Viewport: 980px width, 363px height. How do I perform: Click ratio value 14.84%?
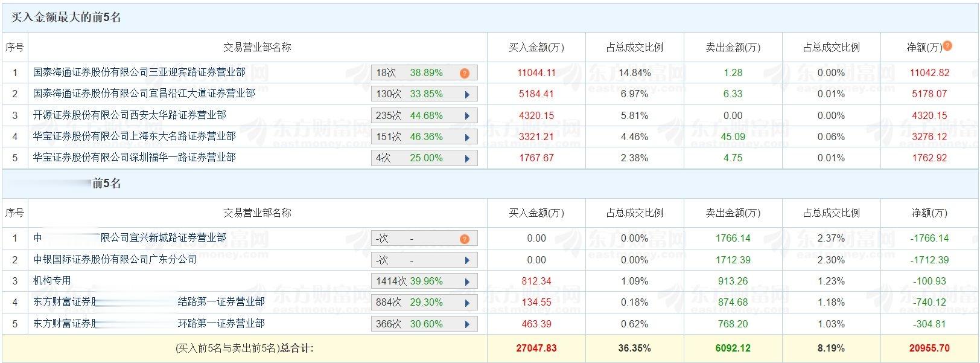point(635,72)
